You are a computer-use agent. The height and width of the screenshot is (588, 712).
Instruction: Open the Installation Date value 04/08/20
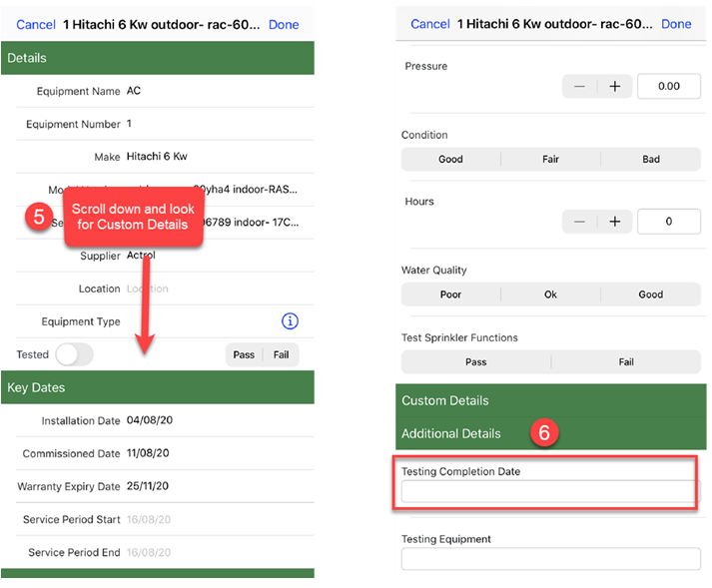[148, 421]
